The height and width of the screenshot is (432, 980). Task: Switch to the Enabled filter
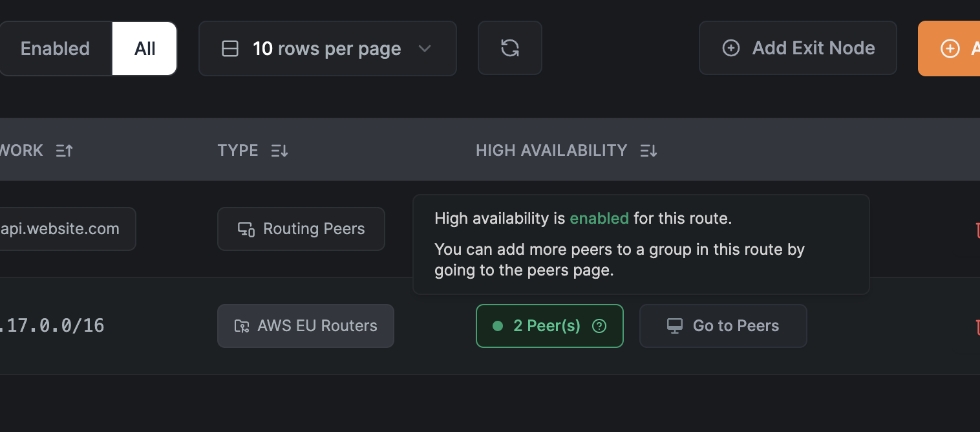pyautogui.click(x=55, y=48)
